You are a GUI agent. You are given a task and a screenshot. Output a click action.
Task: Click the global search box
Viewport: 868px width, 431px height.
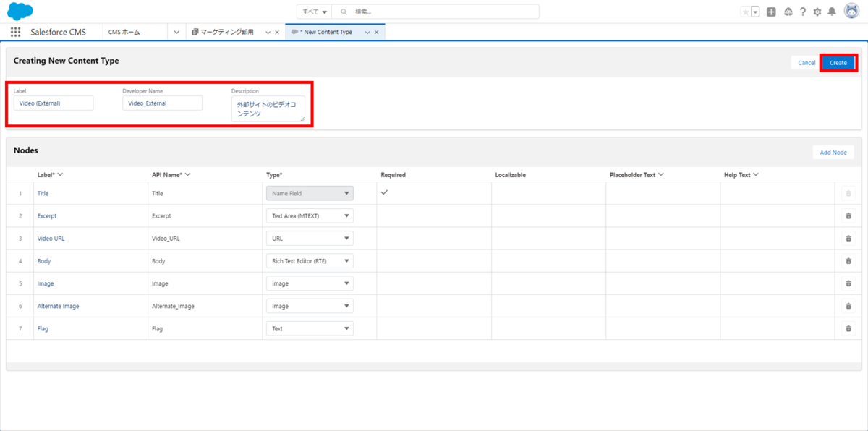(x=436, y=12)
